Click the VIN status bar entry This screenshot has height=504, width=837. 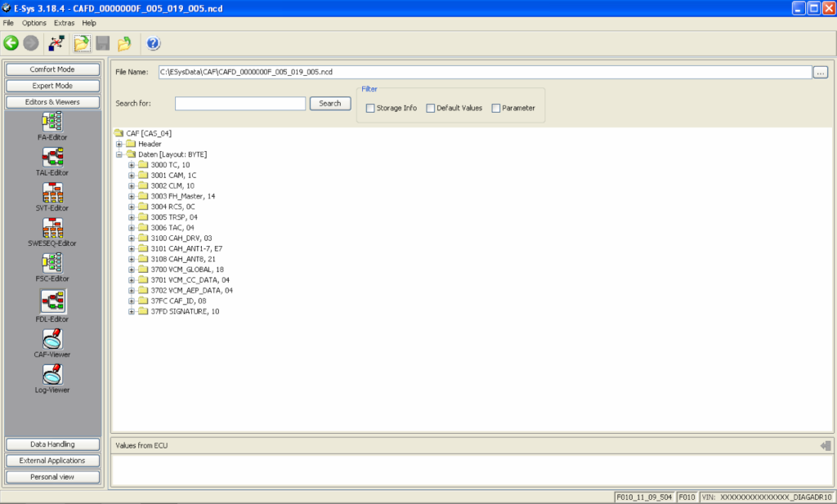pos(767,497)
